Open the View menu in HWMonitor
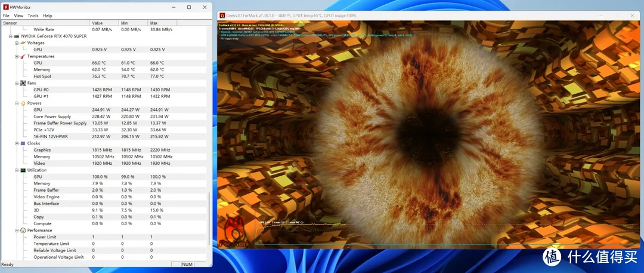 click(18, 16)
